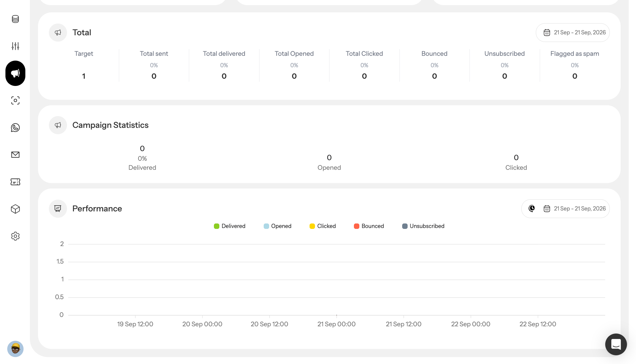The width and height of the screenshot is (636, 364).
Task: Click the 22 Sep 12:00 axis label
Action: coord(538,324)
